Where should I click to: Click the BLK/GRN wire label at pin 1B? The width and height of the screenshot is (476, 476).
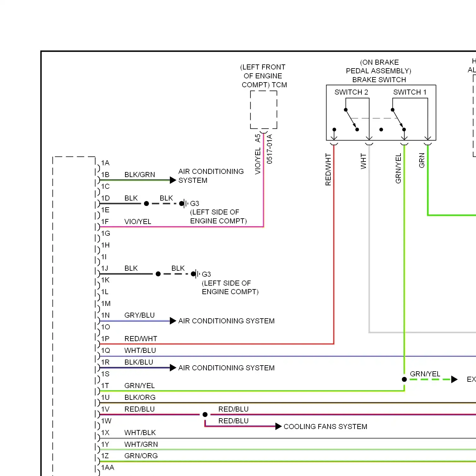point(140,175)
